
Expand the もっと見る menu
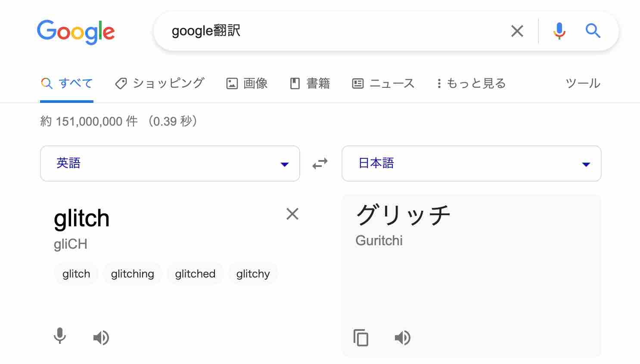[x=471, y=83]
